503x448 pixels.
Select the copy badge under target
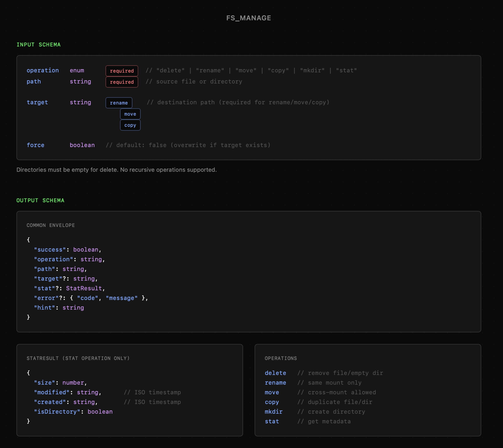(130, 125)
